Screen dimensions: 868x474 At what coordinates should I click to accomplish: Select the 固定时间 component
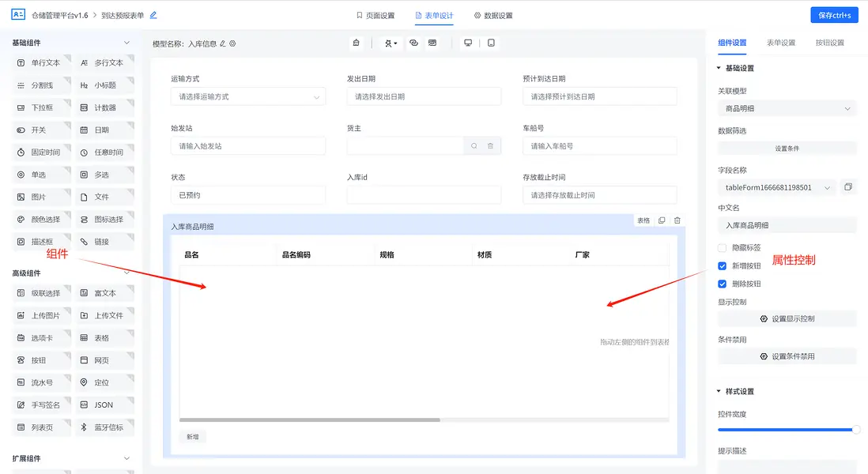point(42,152)
